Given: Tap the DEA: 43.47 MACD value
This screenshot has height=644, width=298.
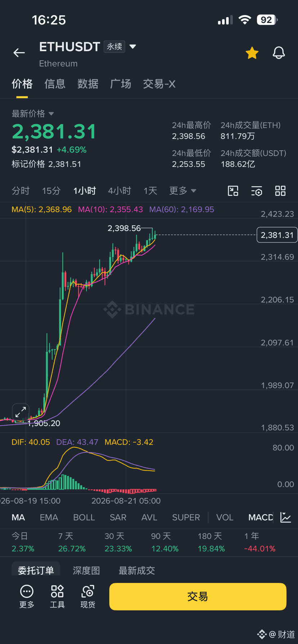Looking at the screenshot, I should [x=77, y=442].
